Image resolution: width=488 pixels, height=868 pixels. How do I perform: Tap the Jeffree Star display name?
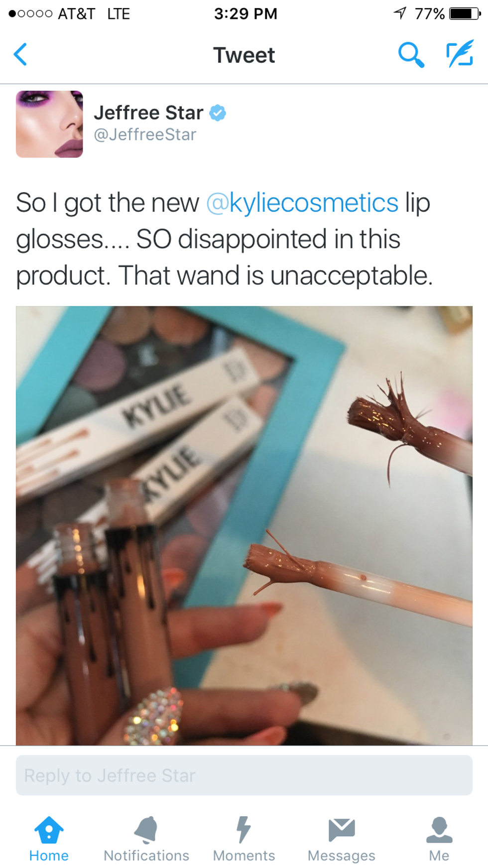(x=148, y=113)
